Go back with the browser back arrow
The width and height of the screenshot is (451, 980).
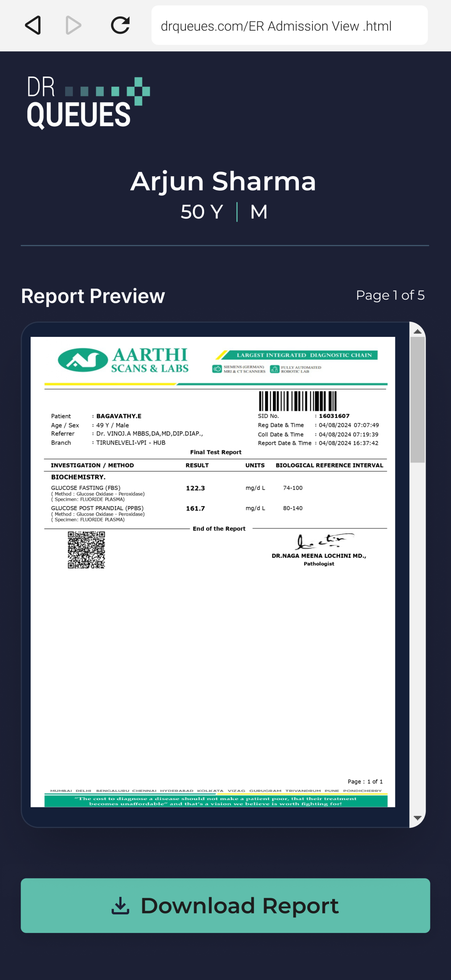(33, 26)
